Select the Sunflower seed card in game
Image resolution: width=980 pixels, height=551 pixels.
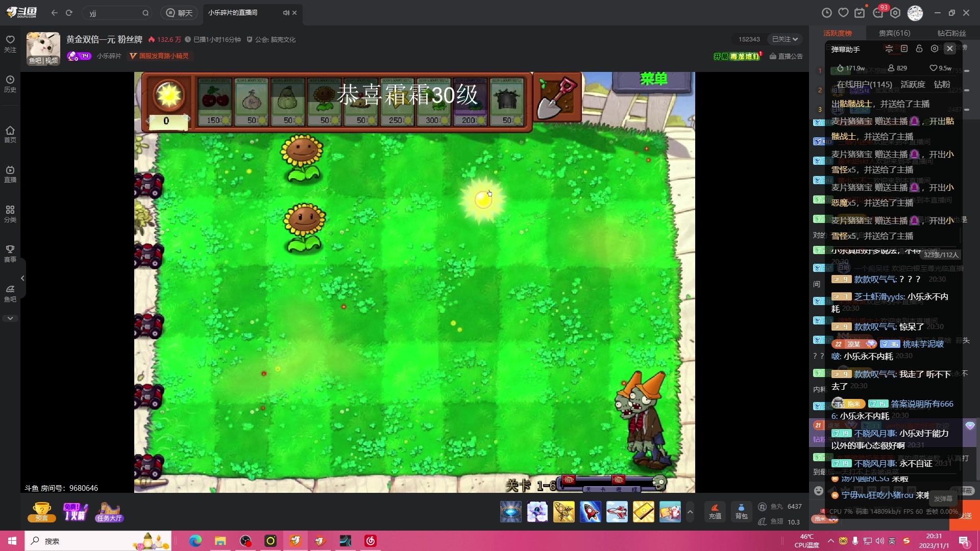pos(325,102)
